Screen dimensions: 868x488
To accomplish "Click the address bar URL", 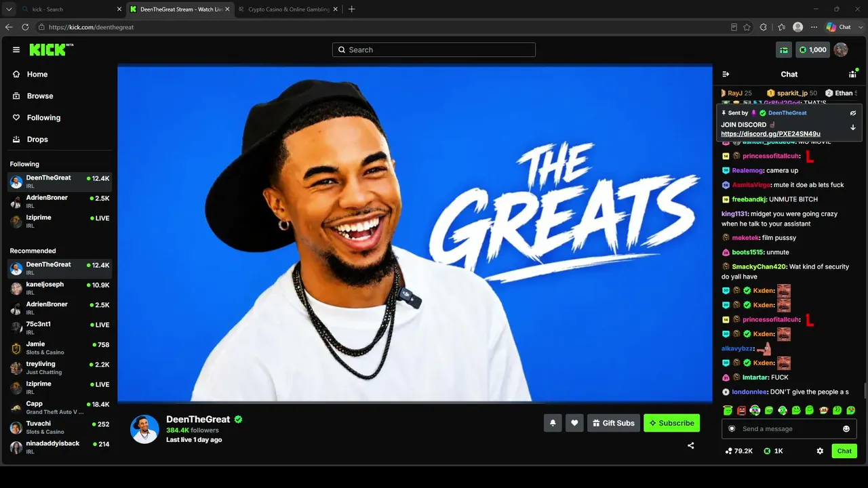I will click(x=91, y=27).
